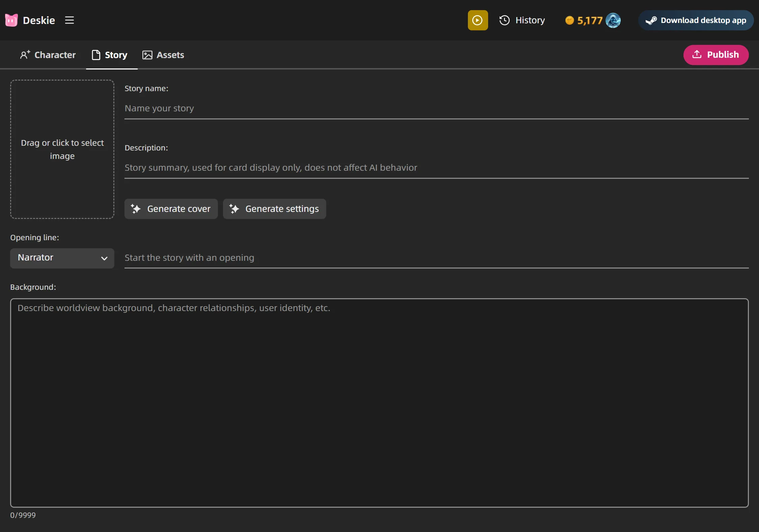Click the "Story name:" label
Viewport: 759px width, 532px height.
(x=146, y=88)
